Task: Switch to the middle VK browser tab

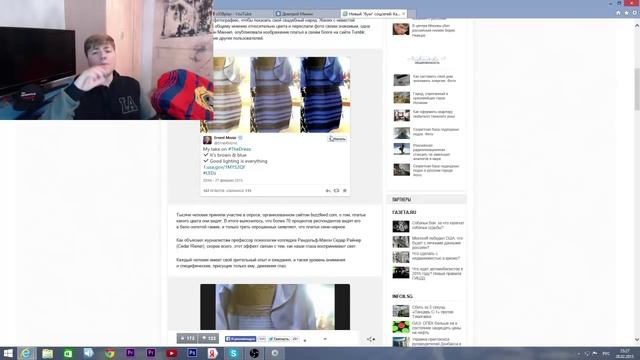Action: pyautogui.click(x=306, y=14)
